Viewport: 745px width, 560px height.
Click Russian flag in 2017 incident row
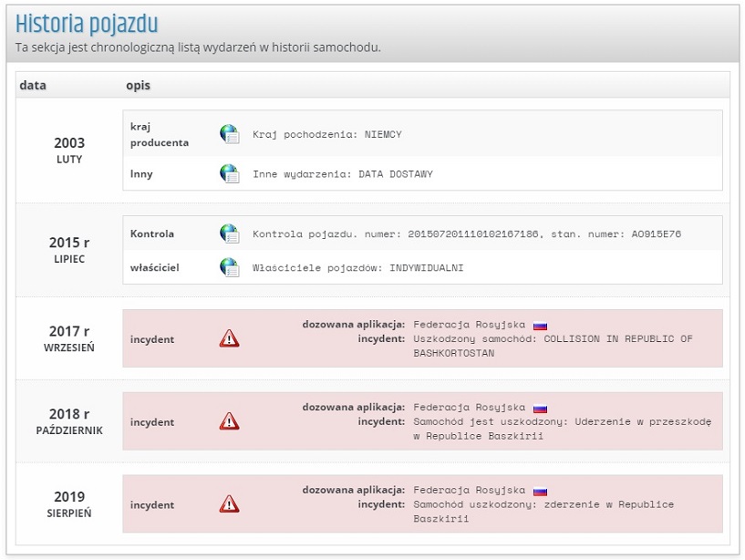tap(540, 326)
